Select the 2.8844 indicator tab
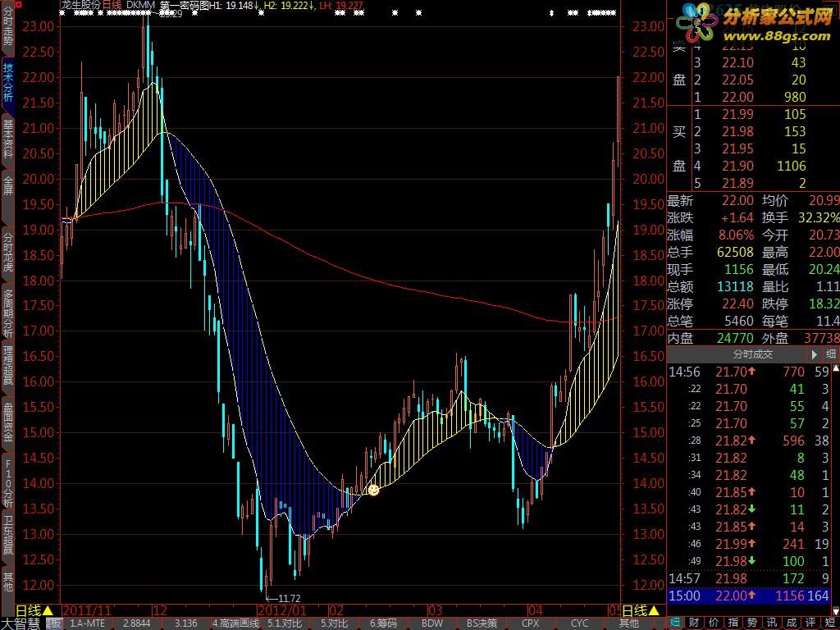The height and width of the screenshot is (630, 840). (x=137, y=623)
